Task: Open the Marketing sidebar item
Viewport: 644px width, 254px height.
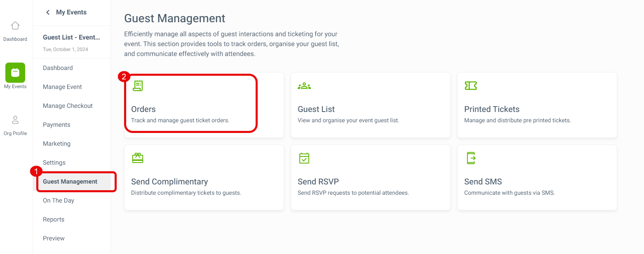Action: click(x=56, y=144)
